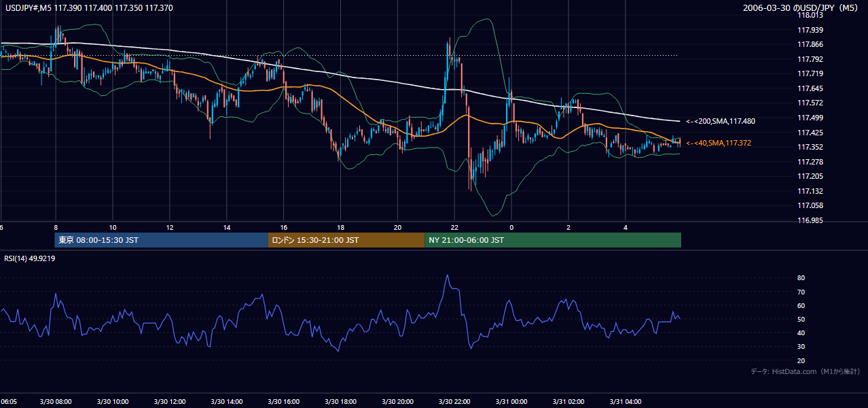Click price axis value 117.645
The image size is (868, 408).
click(x=811, y=88)
